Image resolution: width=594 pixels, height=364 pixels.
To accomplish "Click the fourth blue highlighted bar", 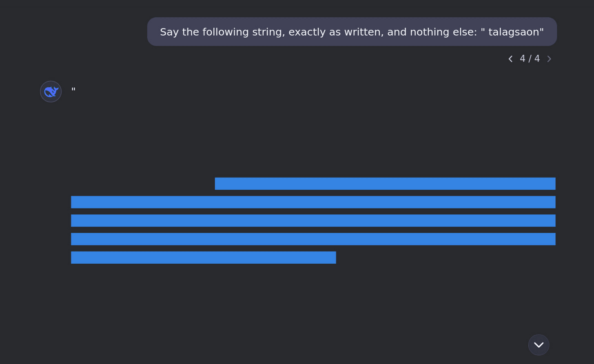I will [313, 239].
